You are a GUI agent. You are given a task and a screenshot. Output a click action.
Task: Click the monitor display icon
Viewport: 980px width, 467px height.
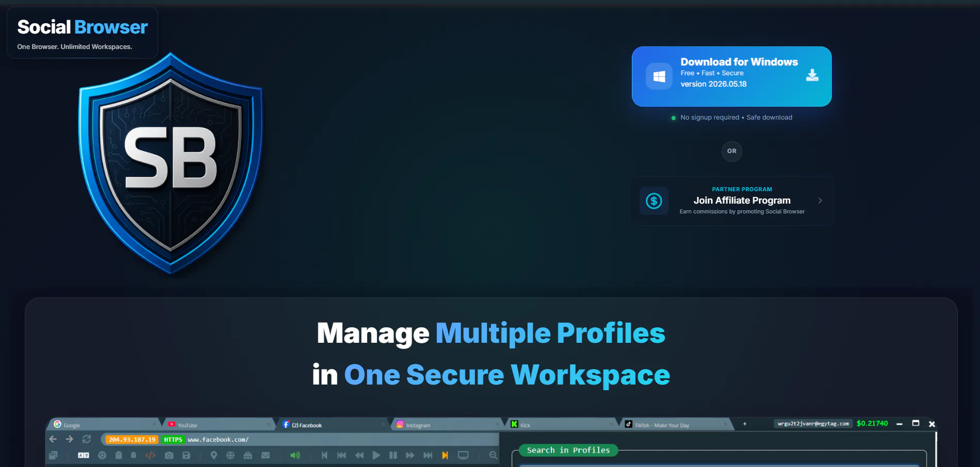point(463,455)
